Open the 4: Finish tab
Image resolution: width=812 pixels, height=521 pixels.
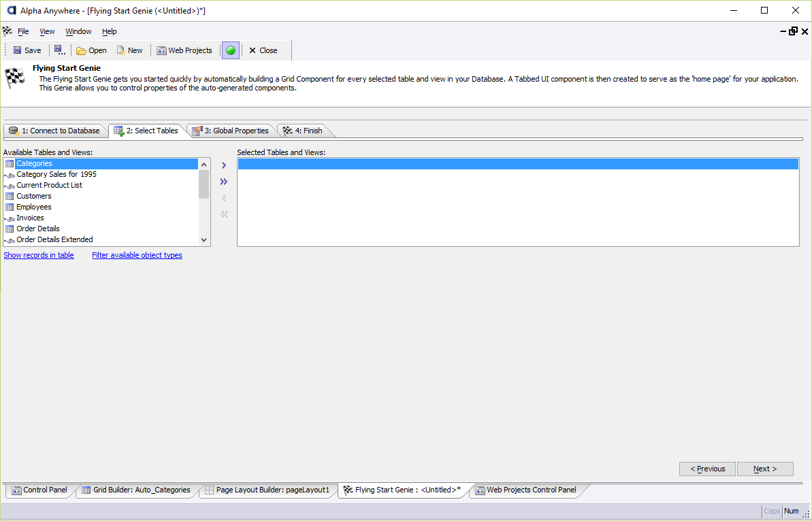tap(303, 131)
